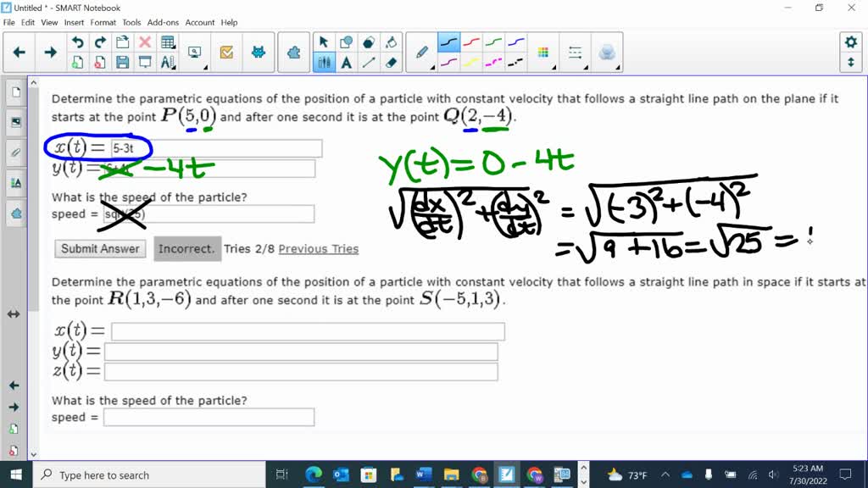
Task: Select the Eraser tool
Action: point(392,62)
